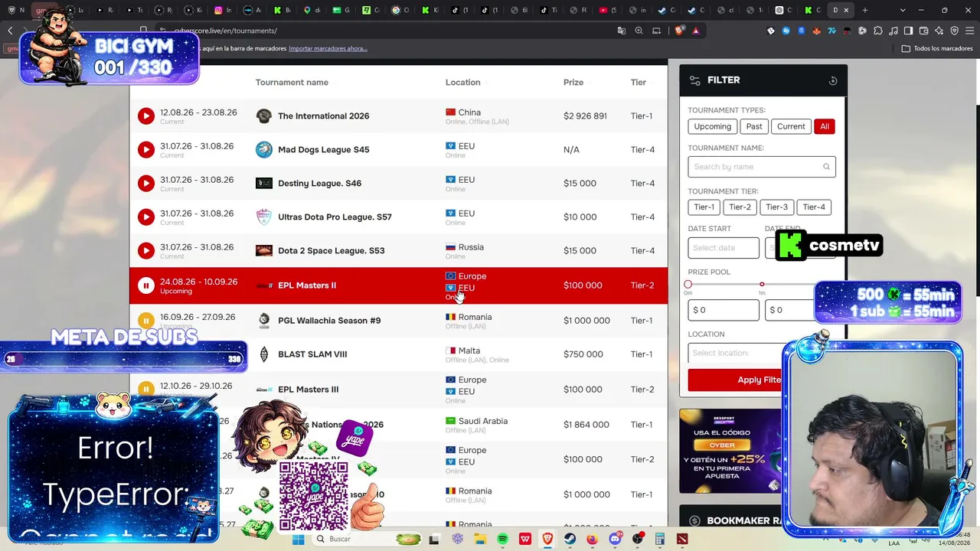Click the search magnifier in the tournament name field

[827, 167]
